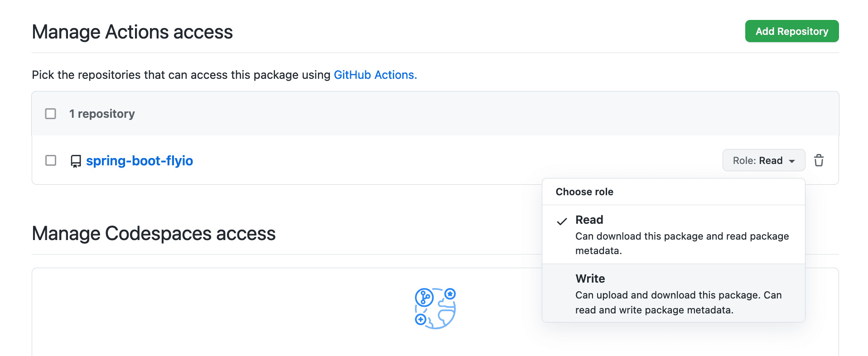
Task: Open the GitHub Actions link
Action: [x=375, y=75]
